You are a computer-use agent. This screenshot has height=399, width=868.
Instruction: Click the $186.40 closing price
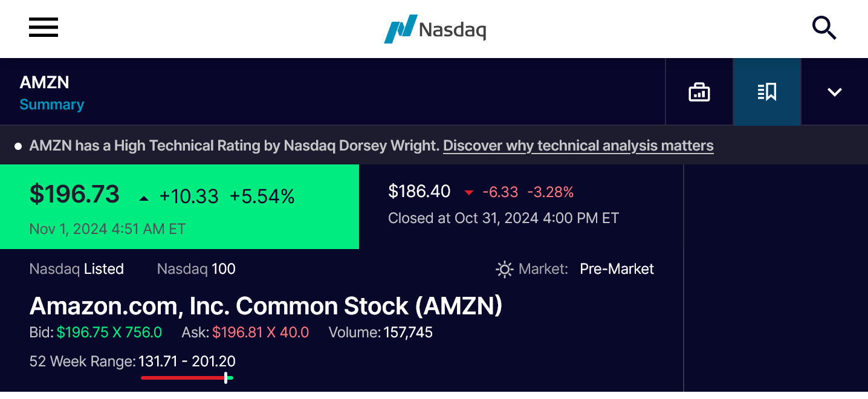coord(419,192)
